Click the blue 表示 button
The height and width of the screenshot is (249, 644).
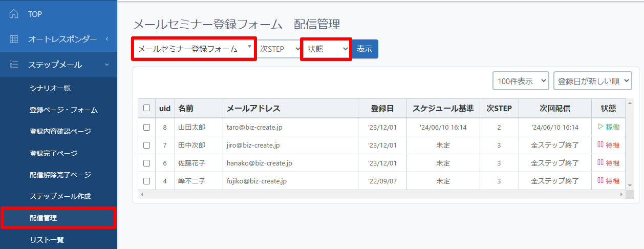(364, 49)
